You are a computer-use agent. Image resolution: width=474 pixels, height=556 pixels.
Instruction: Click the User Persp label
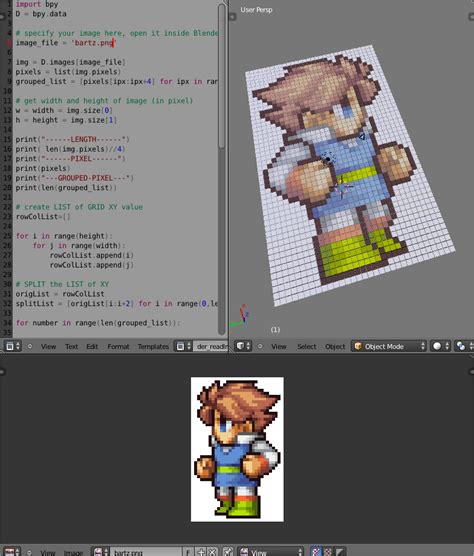(x=256, y=10)
